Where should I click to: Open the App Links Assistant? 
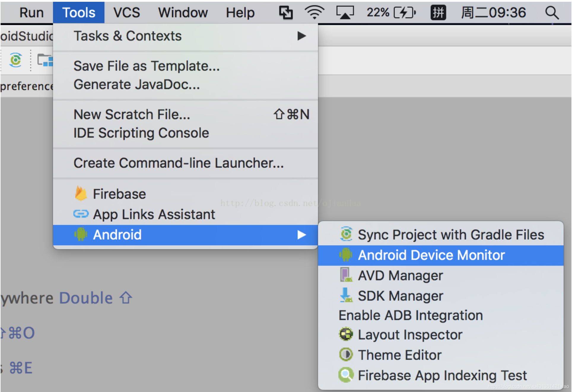click(154, 214)
